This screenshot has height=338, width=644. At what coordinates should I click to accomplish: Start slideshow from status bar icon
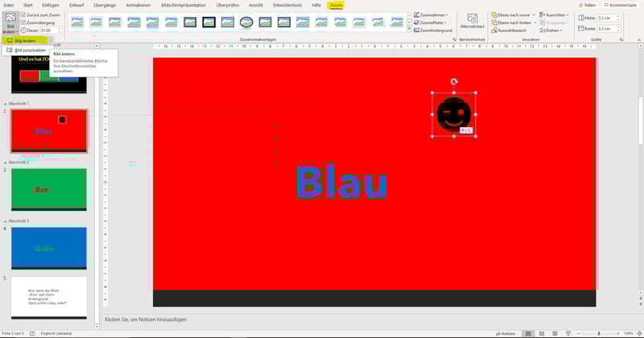point(568,333)
